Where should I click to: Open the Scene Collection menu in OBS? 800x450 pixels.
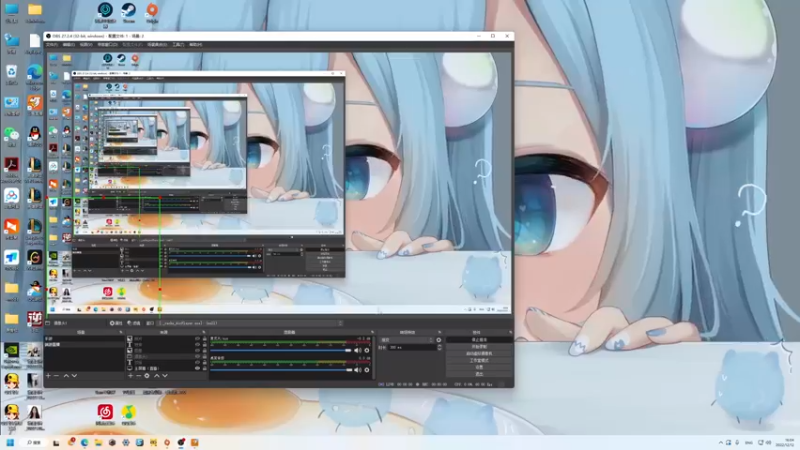(157, 44)
